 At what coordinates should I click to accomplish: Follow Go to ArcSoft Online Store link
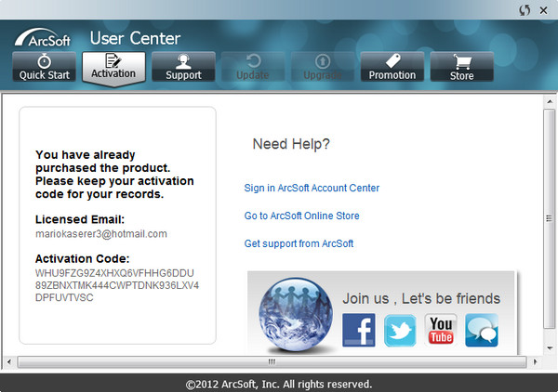click(301, 216)
